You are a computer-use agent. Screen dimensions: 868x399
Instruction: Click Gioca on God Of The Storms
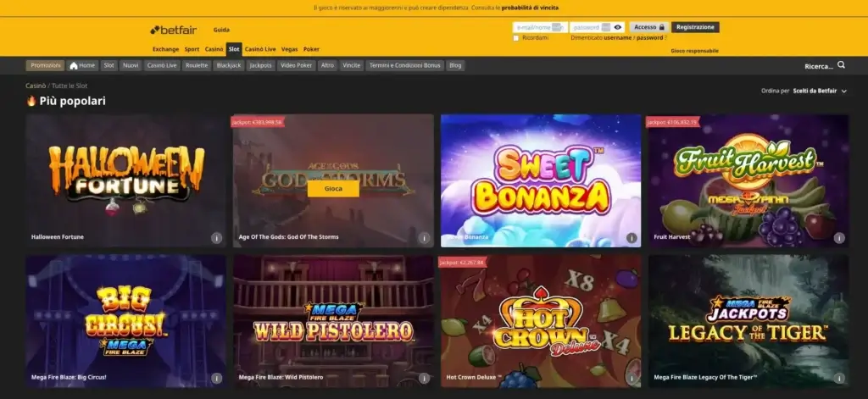pos(333,189)
